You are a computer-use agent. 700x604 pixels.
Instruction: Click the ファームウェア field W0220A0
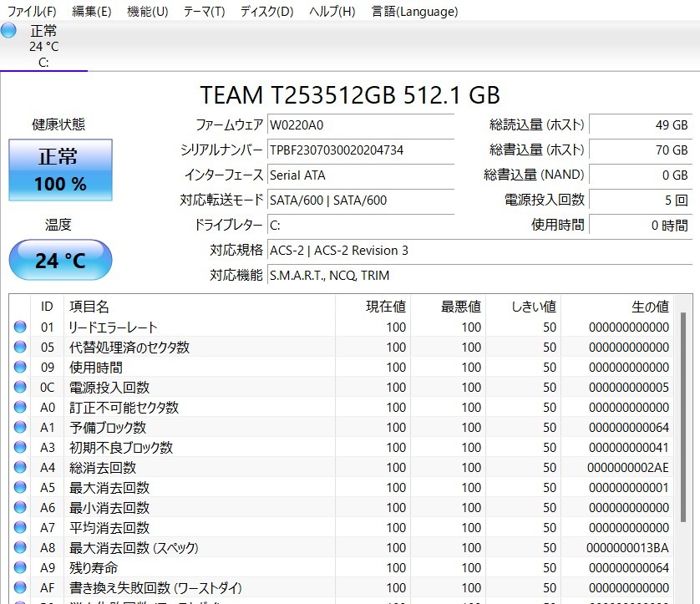pyautogui.click(x=361, y=124)
